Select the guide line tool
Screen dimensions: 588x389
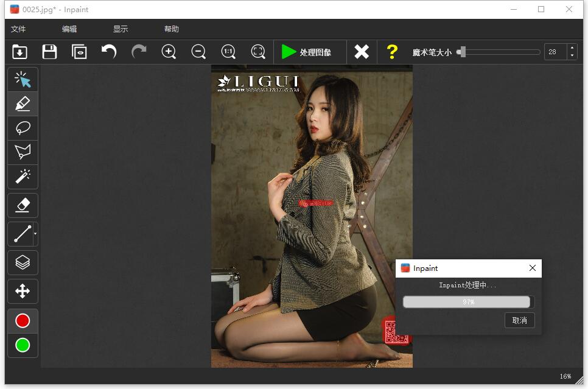pos(21,234)
